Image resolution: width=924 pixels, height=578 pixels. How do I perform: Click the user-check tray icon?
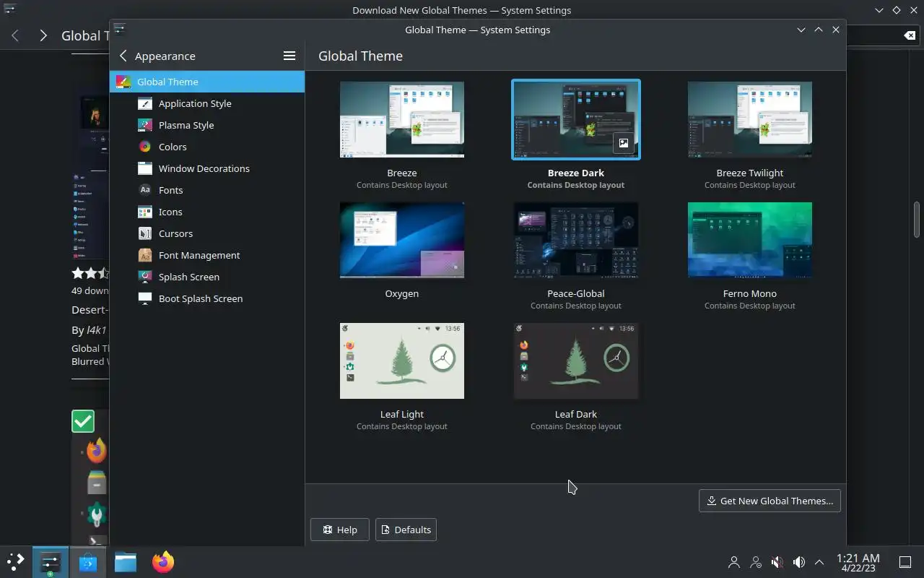pos(756,561)
